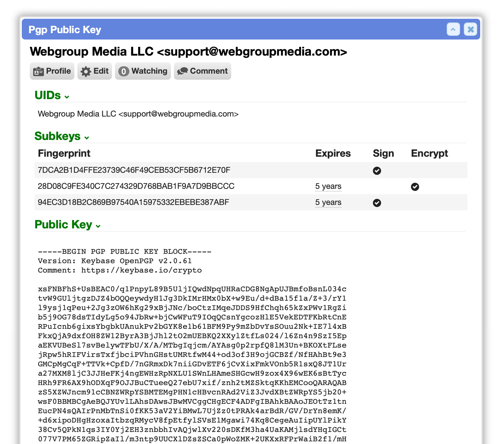The width and height of the screenshot is (504, 444).
Task: Click the Encrypt checkmark for fingerprint 28D08C9F
Action: (x=415, y=187)
